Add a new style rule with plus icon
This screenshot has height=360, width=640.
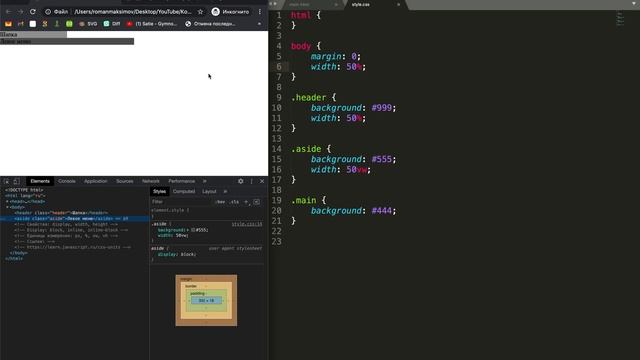click(246, 202)
